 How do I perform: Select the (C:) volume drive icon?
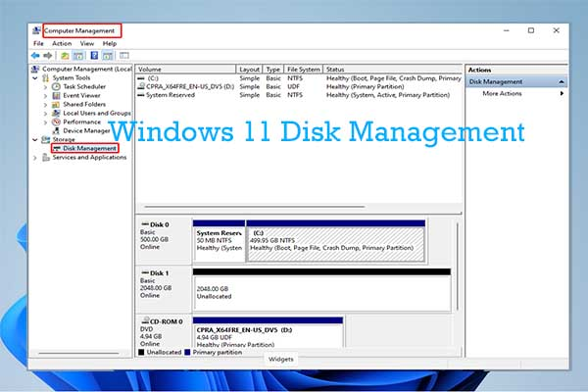[x=141, y=79]
